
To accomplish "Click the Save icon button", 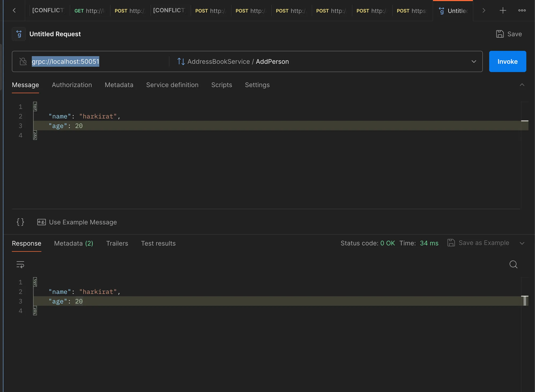I will (509, 34).
